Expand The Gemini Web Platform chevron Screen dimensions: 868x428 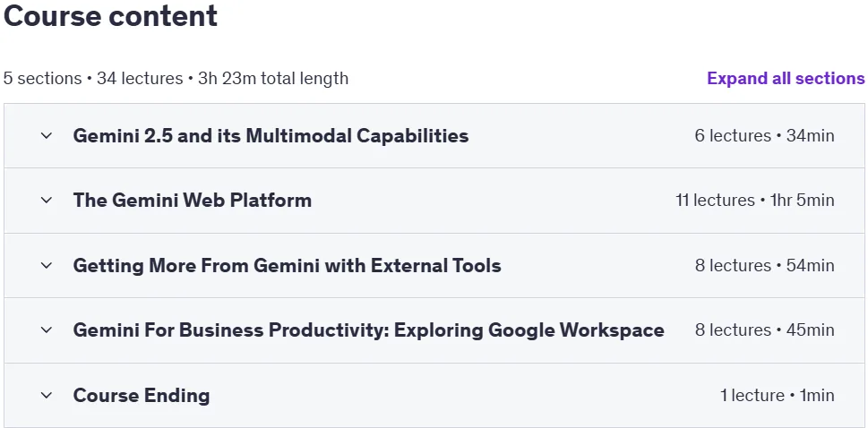tap(47, 200)
